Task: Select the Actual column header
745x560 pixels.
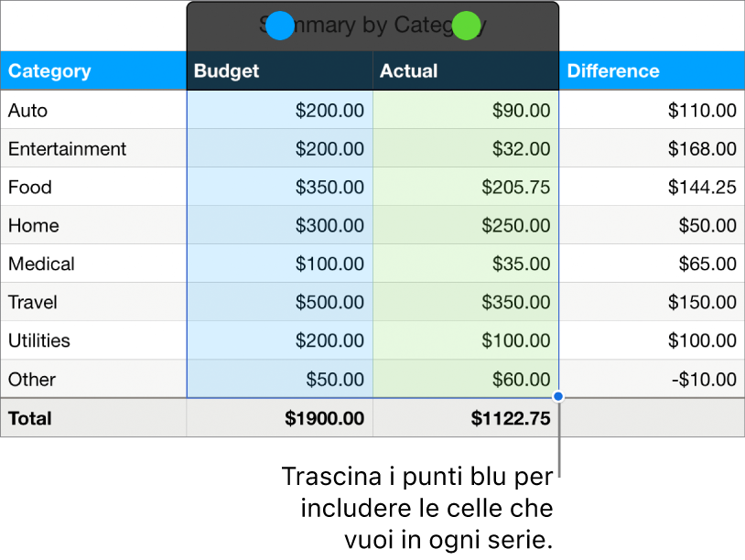Action: point(465,71)
